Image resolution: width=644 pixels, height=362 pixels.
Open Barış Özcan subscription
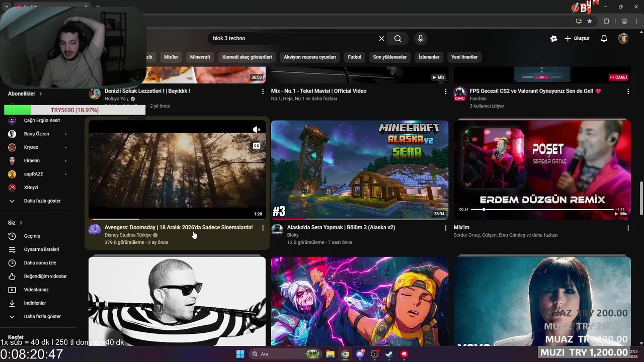[x=38, y=134]
